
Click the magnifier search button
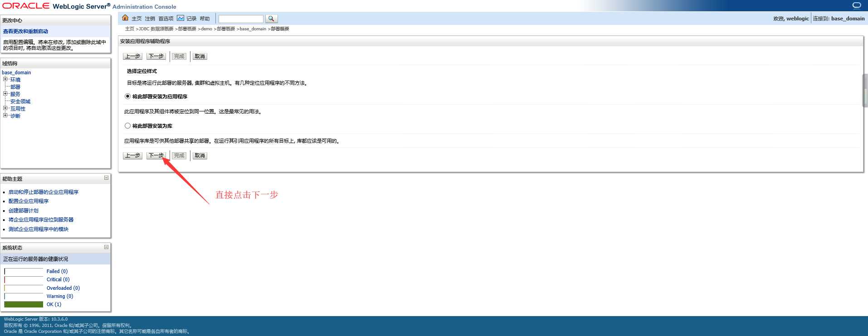(271, 19)
